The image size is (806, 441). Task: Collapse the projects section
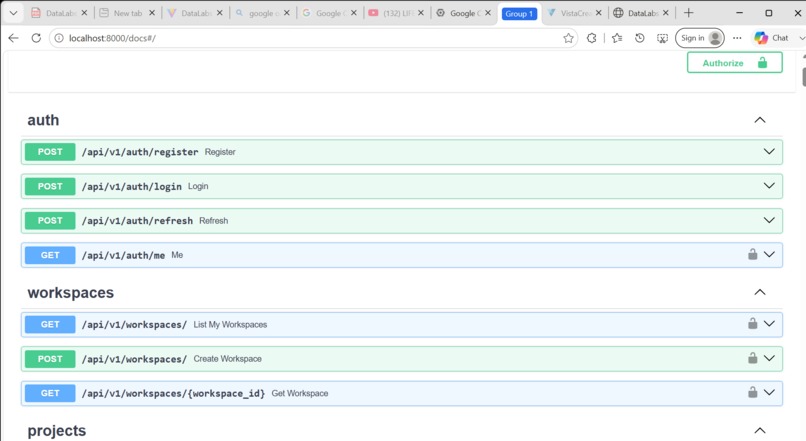(760, 431)
